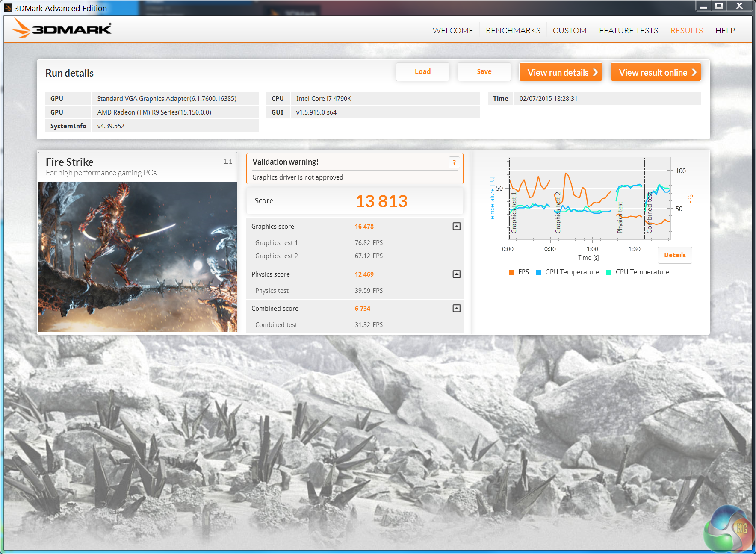Click Physics score value 12 469

(x=364, y=274)
